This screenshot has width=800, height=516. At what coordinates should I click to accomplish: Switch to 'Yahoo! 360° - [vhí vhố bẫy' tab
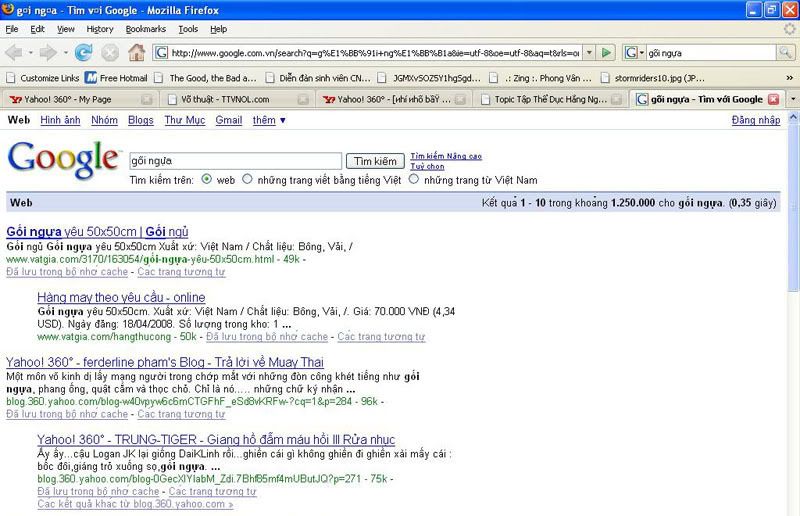click(x=393, y=100)
